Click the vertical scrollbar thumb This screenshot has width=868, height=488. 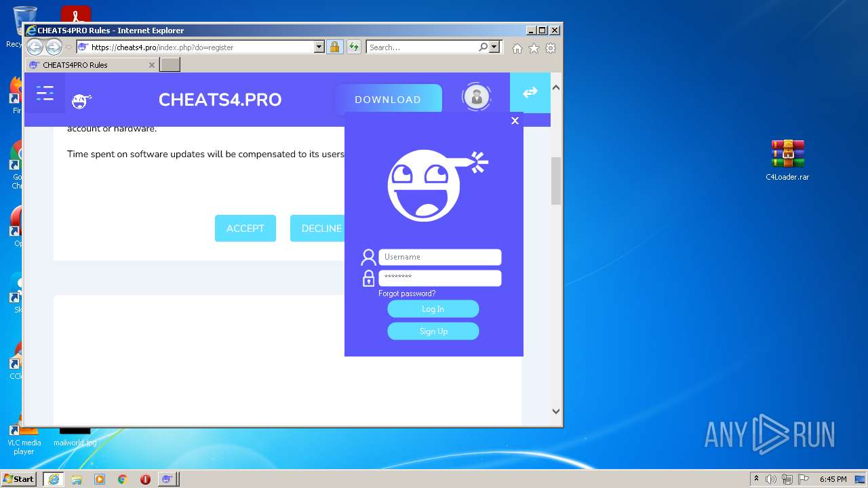click(556, 181)
